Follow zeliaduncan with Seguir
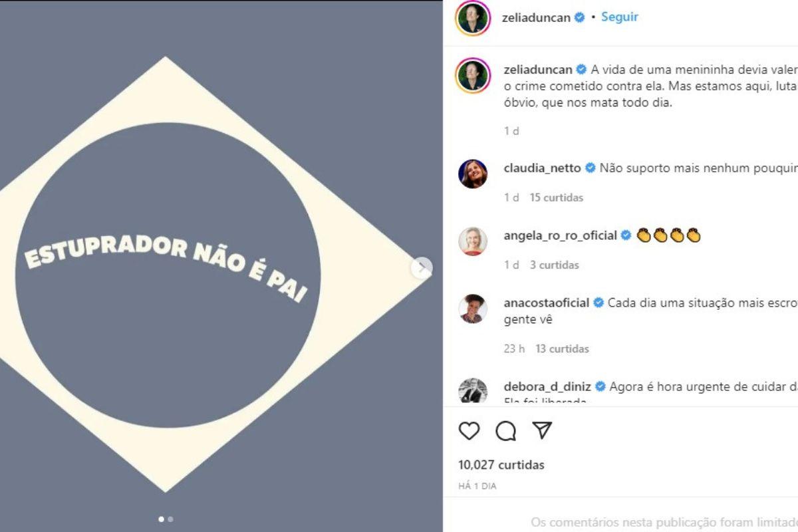The width and height of the screenshot is (798, 532). tap(620, 17)
